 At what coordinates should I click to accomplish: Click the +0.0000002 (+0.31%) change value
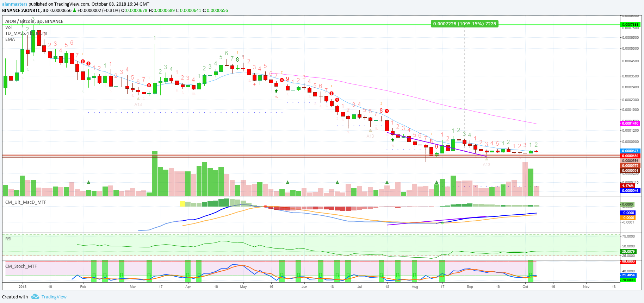pyautogui.click(x=99, y=10)
